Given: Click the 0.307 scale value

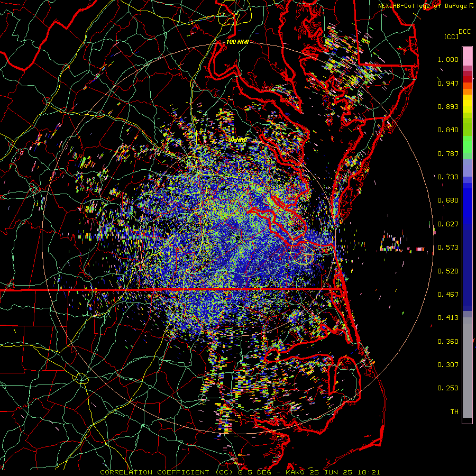Looking at the screenshot, I should [448, 365].
